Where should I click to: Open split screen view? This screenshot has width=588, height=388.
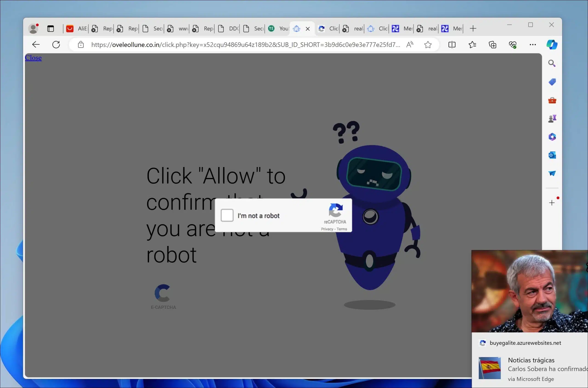point(452,45)
